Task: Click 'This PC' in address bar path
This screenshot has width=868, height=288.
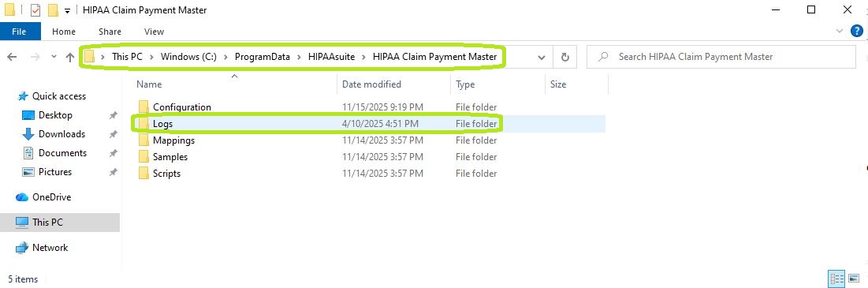Action: tap(127, 57)
